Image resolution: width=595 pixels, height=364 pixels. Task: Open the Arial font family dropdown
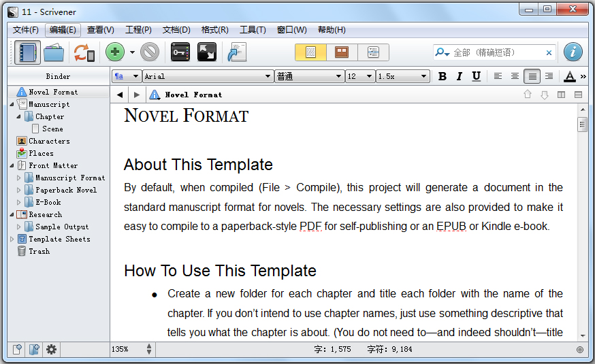[208, 76]
